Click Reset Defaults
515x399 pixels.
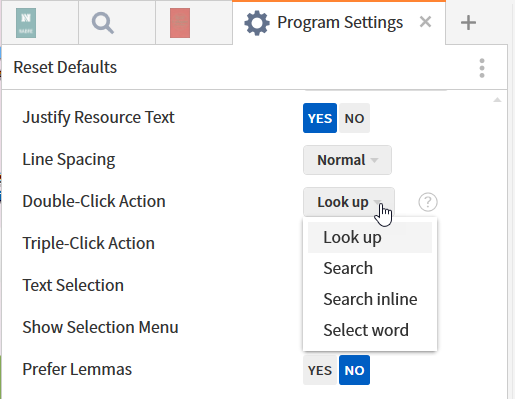tap(65, 67)
